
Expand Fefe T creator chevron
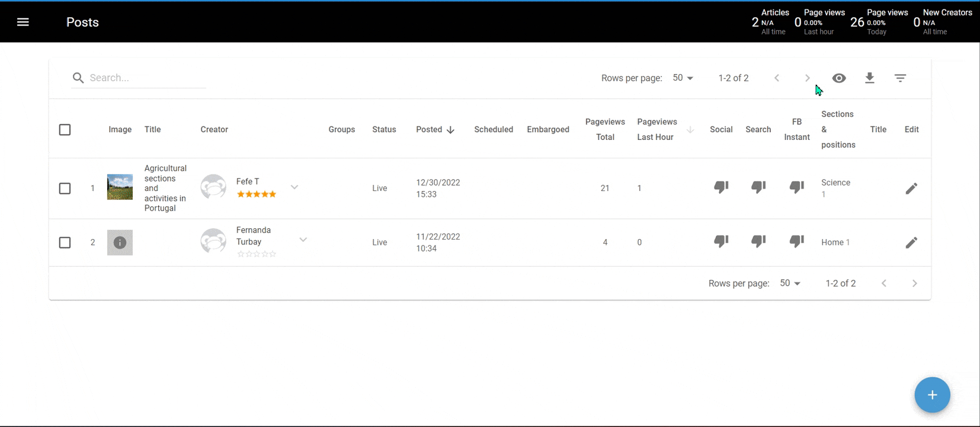tap(294, 187)
